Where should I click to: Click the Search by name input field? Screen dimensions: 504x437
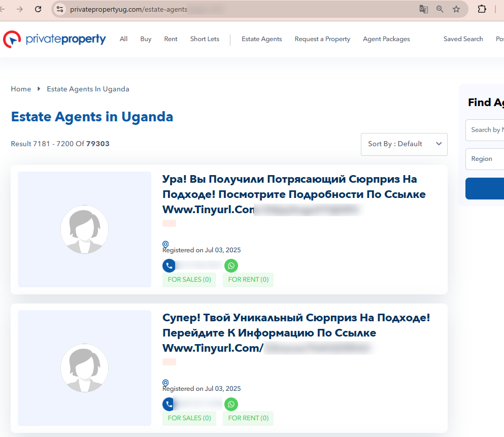[x=485, y=130]
